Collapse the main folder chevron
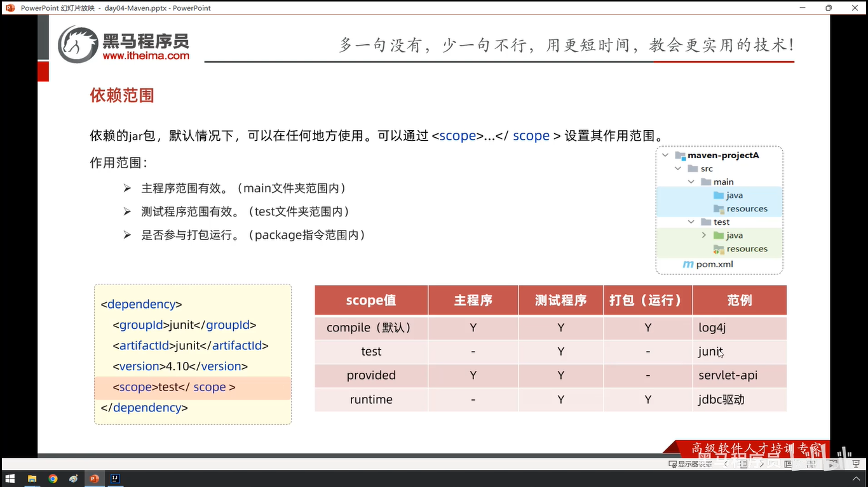 (x=691, y=182)
